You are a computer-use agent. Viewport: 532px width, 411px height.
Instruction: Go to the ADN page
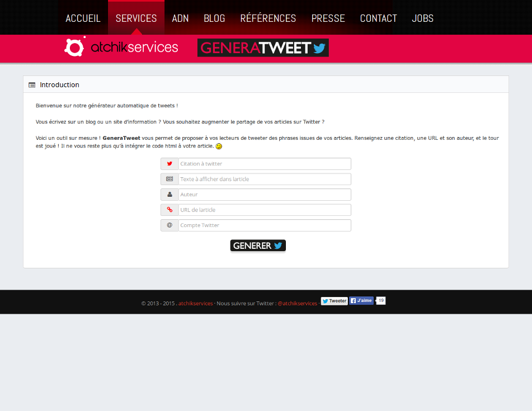click(180, 18)
